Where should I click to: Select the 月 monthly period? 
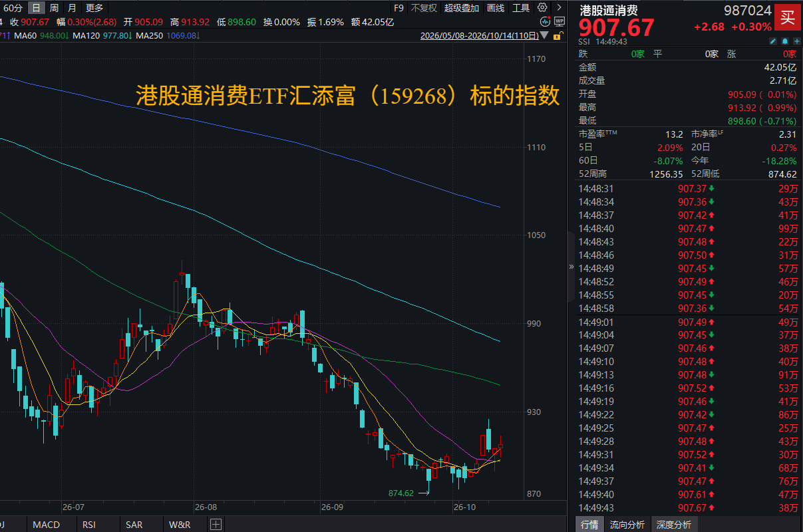click(x=72, y=8)
